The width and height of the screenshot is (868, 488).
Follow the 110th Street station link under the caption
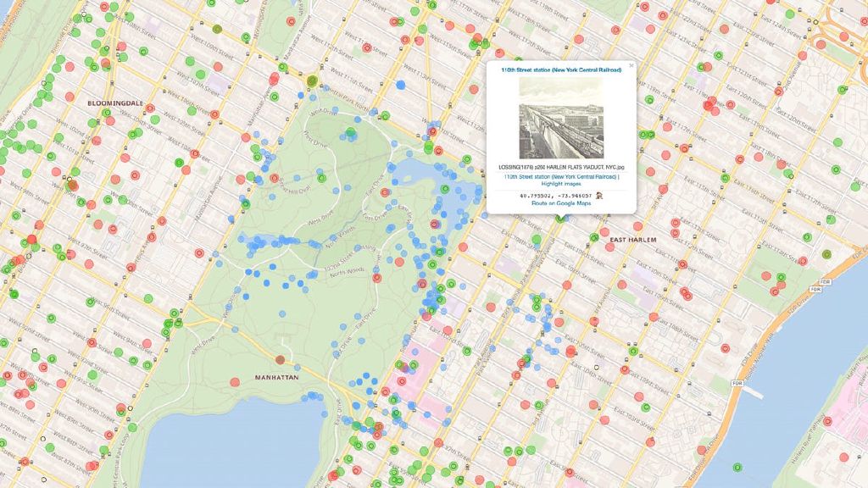point(561,177)
